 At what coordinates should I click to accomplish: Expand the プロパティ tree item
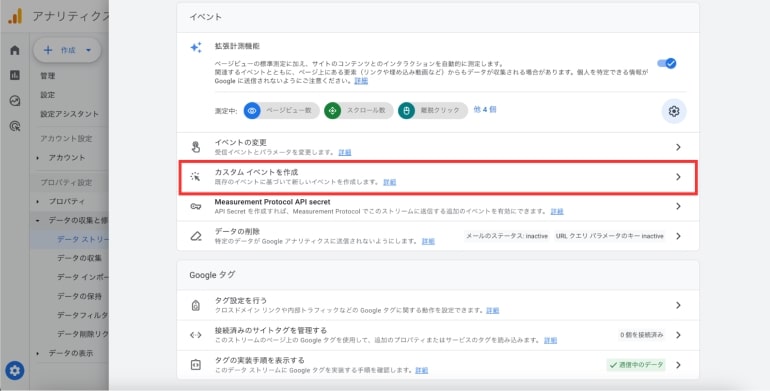coord(38,201)
